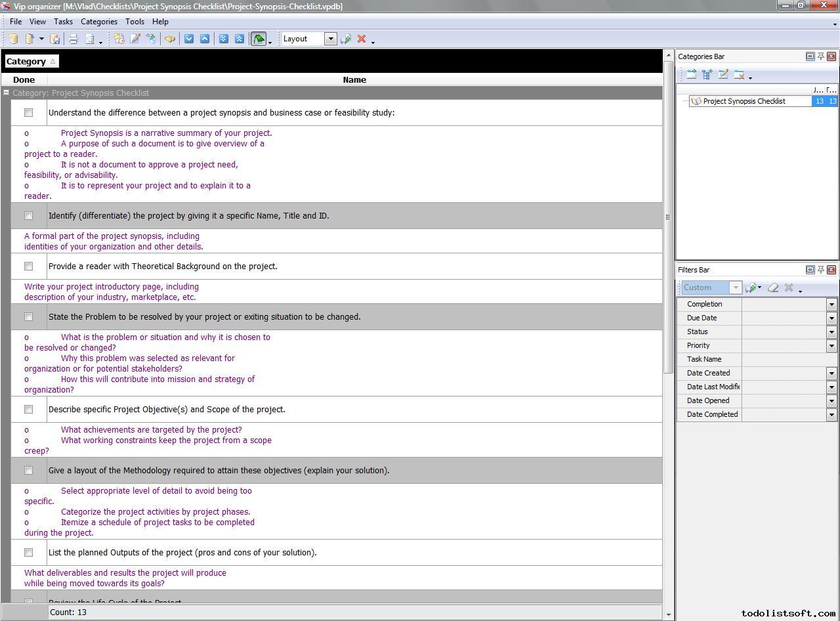Click the eraser clear filter icon
The image size is (840, 621).
click(x=773, y=288)
